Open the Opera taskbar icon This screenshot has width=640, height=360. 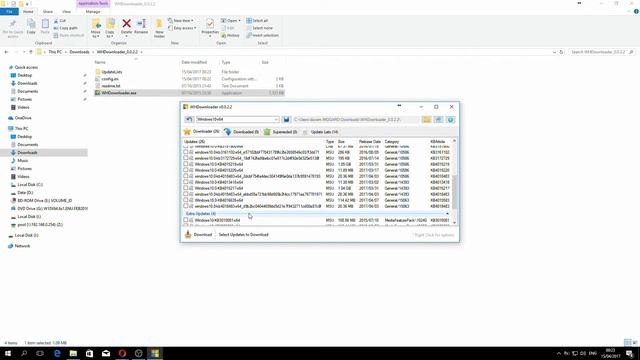pyautogui.click(x=122, y=353)
